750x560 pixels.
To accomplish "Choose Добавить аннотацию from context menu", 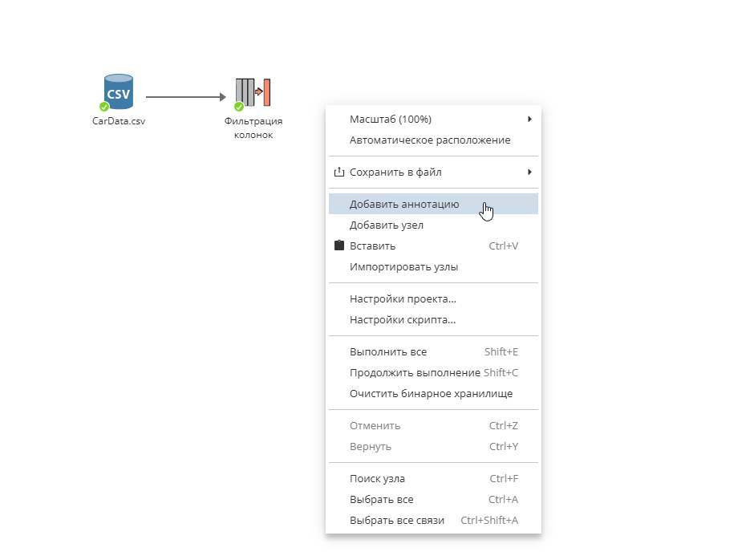I will pos(404,205).
